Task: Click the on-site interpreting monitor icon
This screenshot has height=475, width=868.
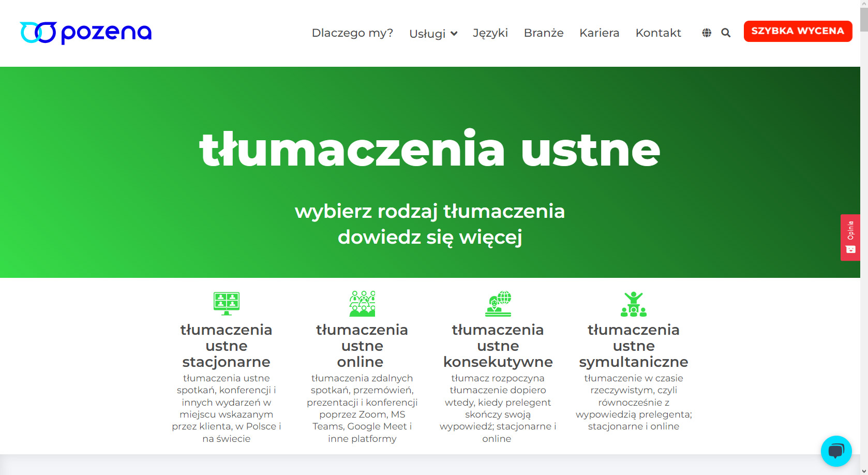Action: [x=227, y=303]
